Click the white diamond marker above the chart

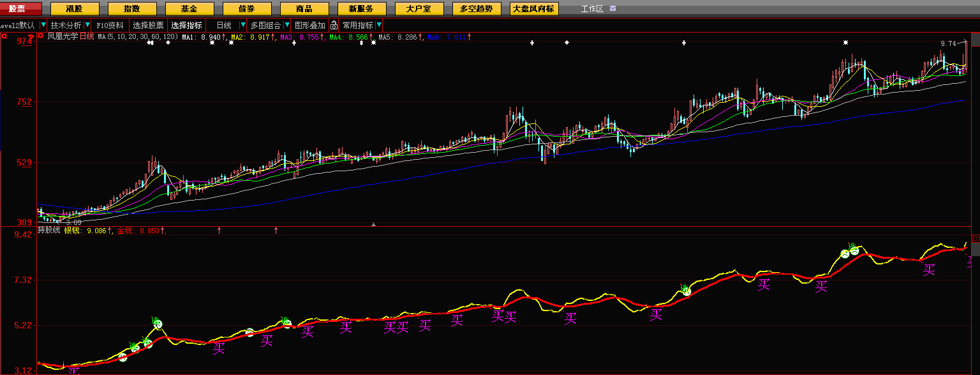[567, 43]
